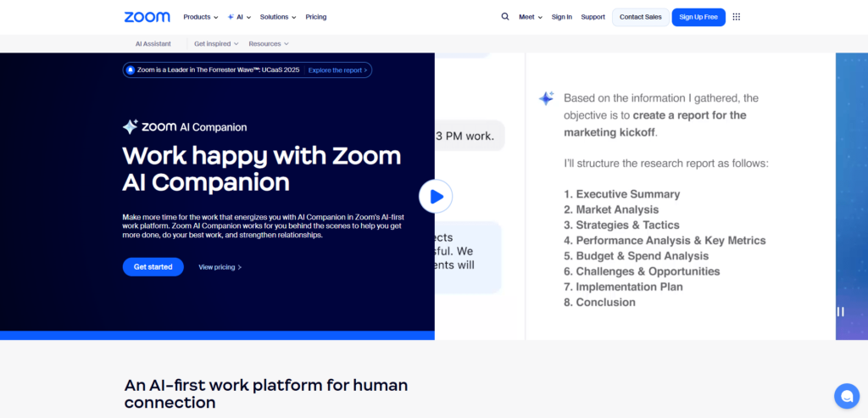Screen dimensions: 868x418
Task: Select the AI Assistant tab
Action: pos(153,44)
